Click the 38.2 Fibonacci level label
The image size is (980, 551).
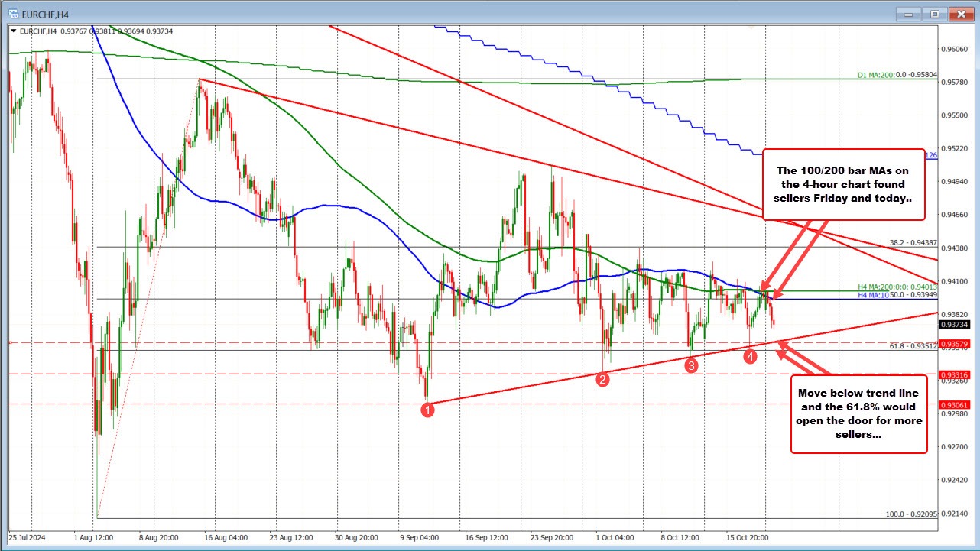(913, 242)
